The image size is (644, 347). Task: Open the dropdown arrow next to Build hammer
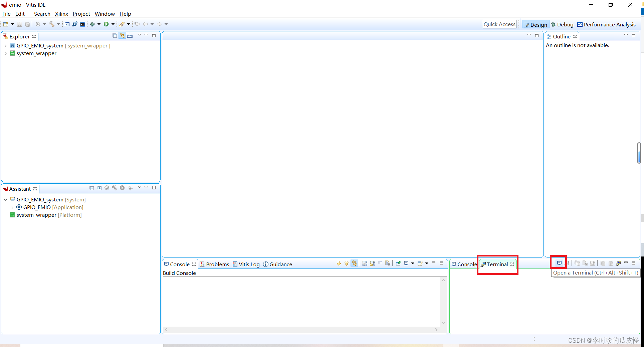[58, 24]
